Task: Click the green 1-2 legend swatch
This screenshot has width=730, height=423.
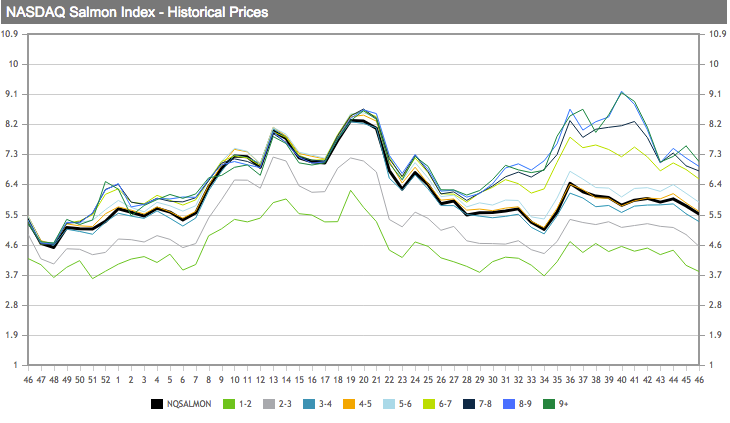Action: 229,404
